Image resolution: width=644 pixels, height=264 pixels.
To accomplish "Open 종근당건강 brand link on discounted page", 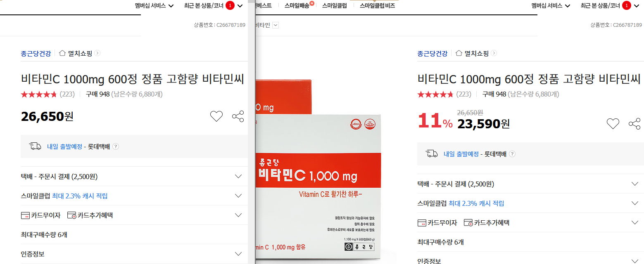I will point(433,53).
